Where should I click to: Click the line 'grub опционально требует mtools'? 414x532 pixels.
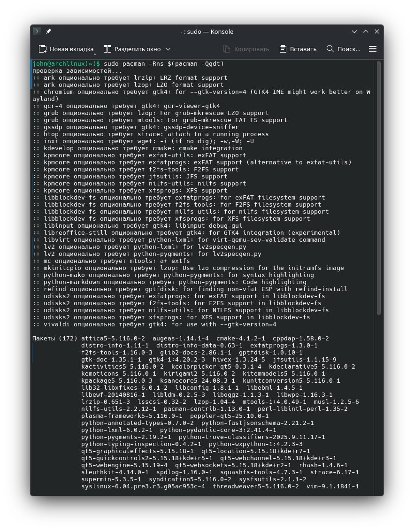pos(160,120)
